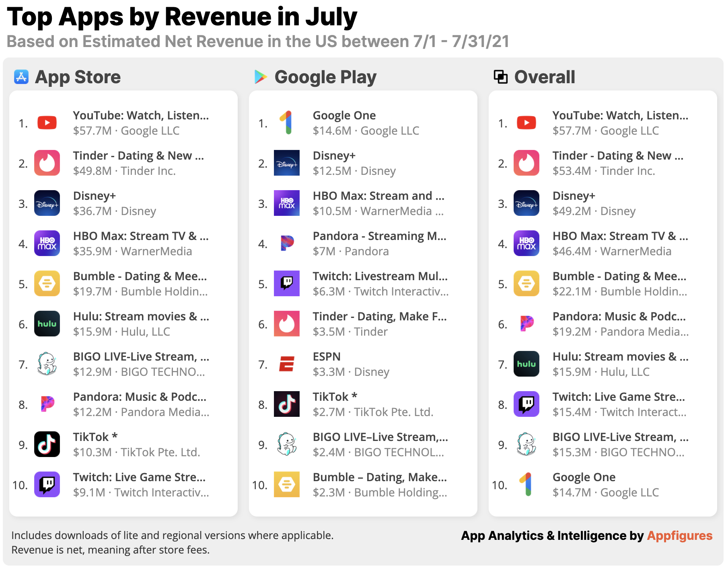Click the BIGO LIVE mascot icon under Overall
The width and height of the screenshot is (728, 570).
526,444
